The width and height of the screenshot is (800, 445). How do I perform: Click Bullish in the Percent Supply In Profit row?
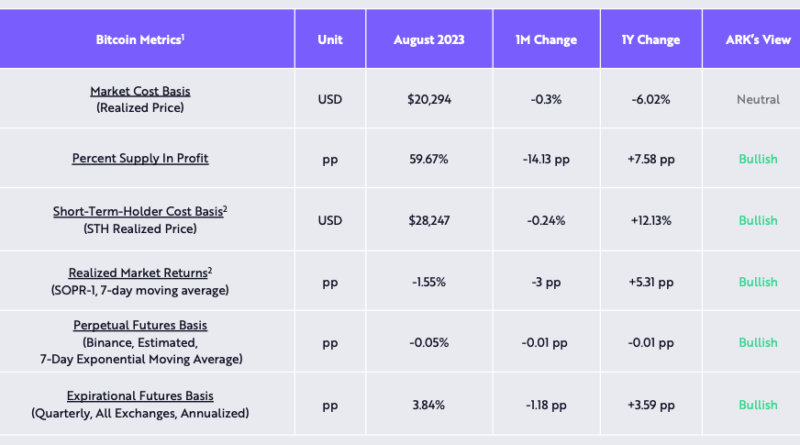[757, 159]
